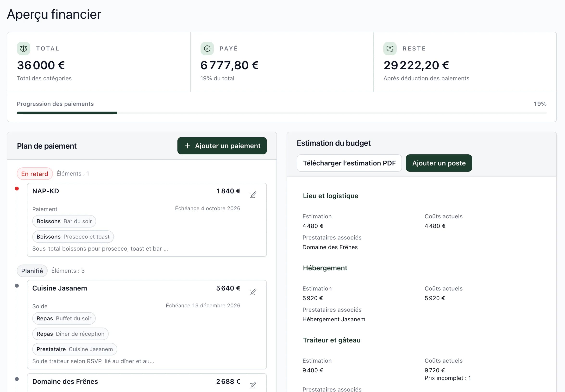Click the grey timeline dot beside Cuisine Jasanem
This screenshot has width=565, height=392.
pos(17,286)
